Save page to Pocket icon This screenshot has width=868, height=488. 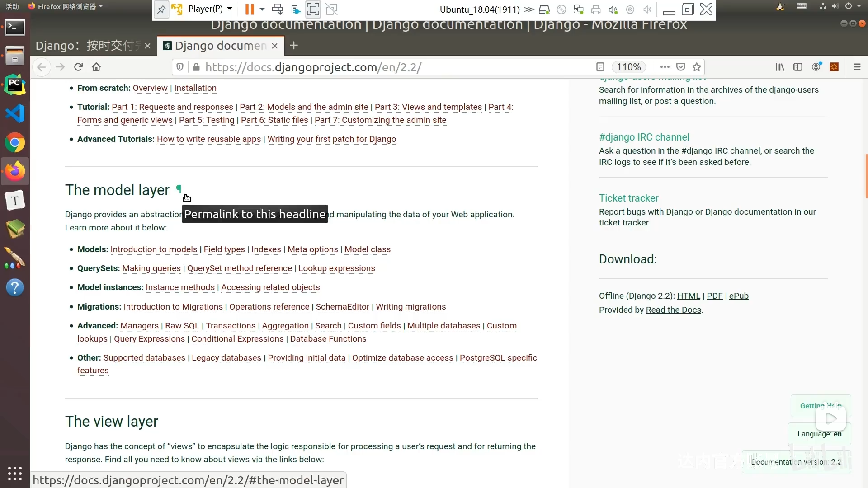[680, 67]
